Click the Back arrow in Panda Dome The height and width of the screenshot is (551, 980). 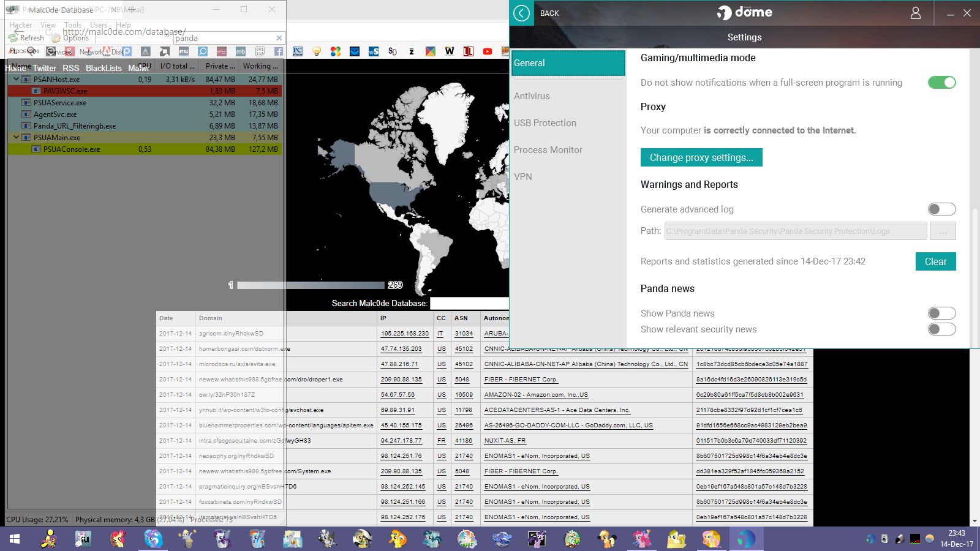point(521,13)
